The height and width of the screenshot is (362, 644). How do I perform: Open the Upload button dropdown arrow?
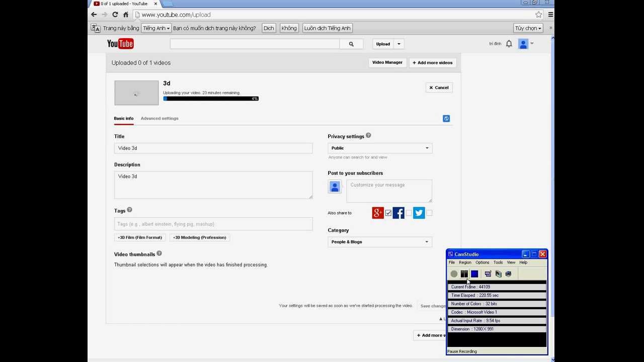[399, 44]
